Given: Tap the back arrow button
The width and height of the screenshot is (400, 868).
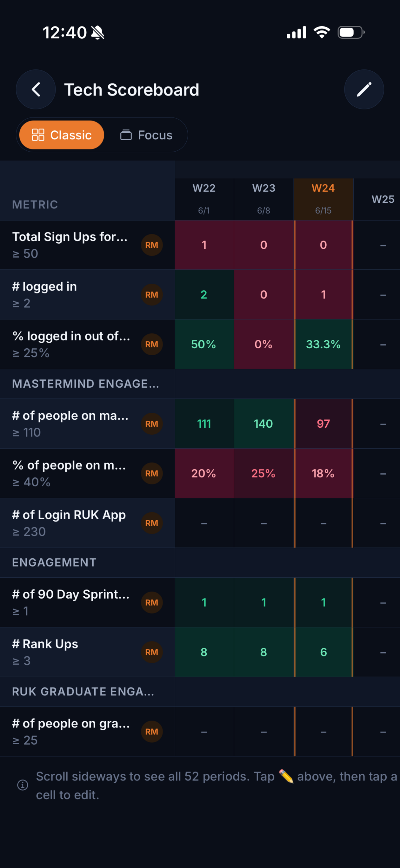Looking at the screenshot, I should pyautogui.click(x=36, y=90).
